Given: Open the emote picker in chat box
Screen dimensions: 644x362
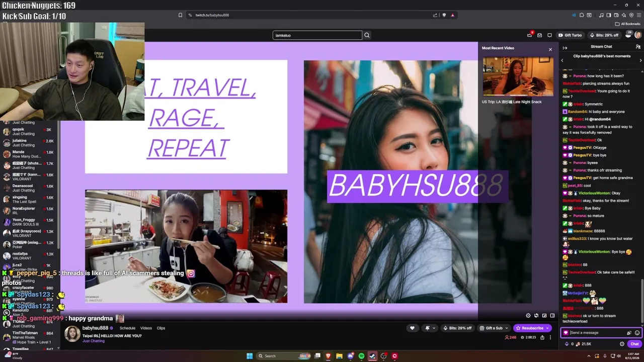Looking at the screenshot, I should coord(637,333).
